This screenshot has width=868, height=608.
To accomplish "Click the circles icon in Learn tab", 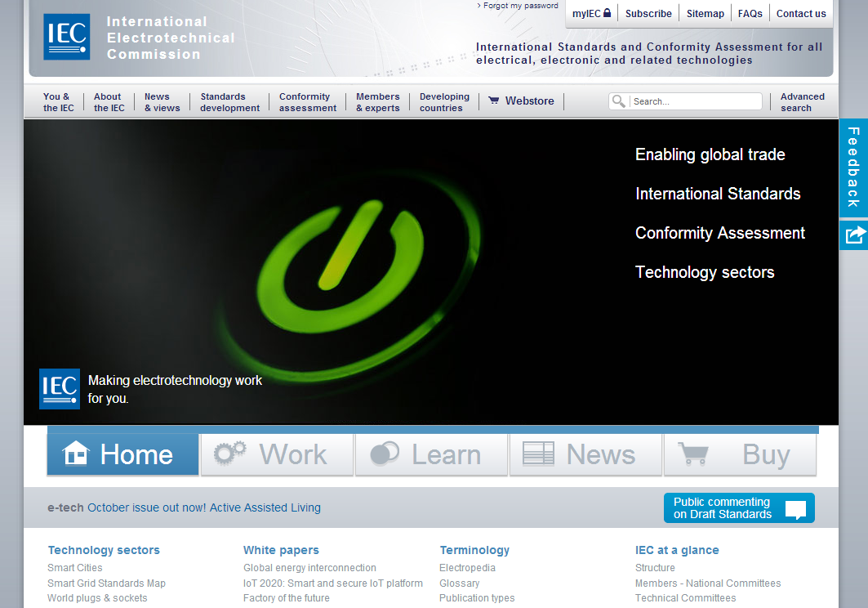I will [384, 453].
